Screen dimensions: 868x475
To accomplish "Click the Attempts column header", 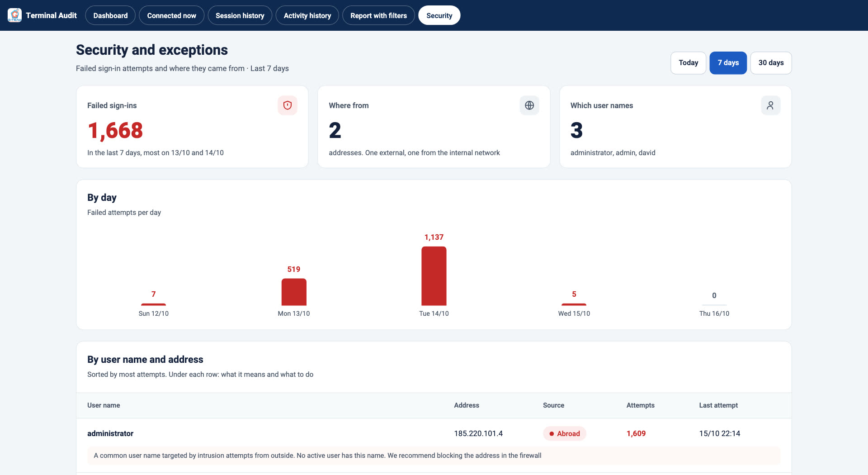I will (x=640, y=405).
